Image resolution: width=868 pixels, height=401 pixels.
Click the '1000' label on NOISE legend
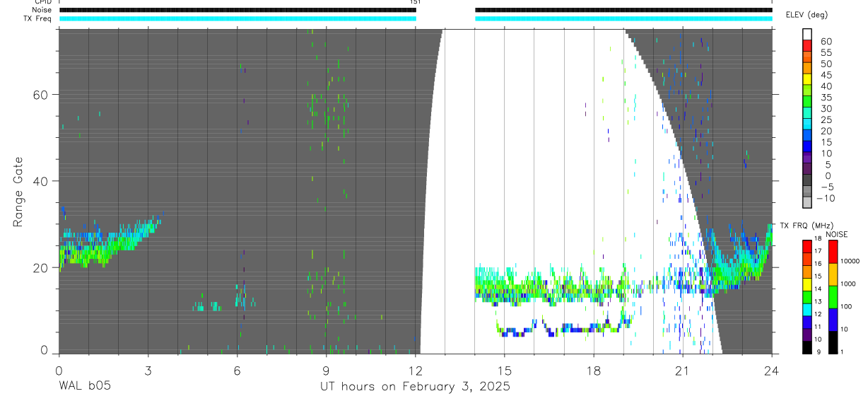pos(848,284)
